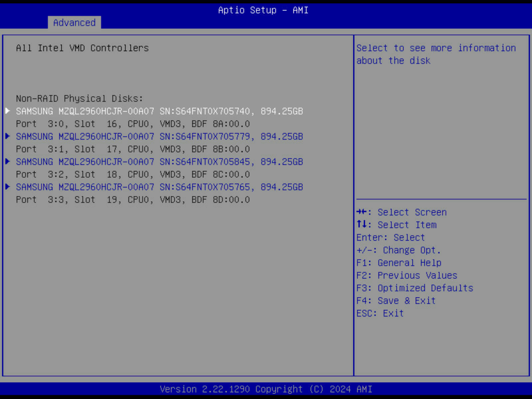
Task: Select disk with serial S64FNT0X705740
Action: click(x=160, y=111)
